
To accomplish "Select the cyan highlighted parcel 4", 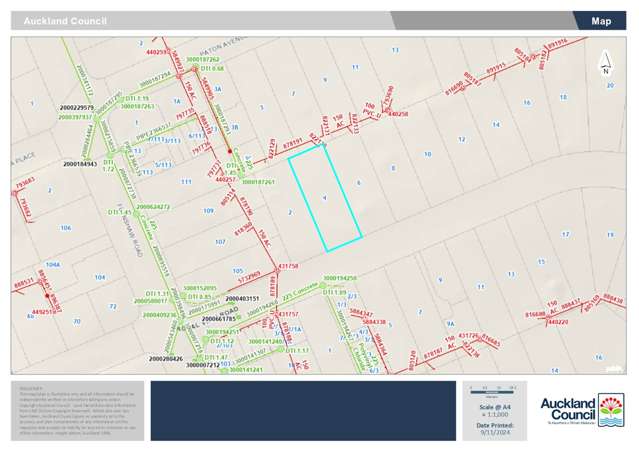I will tap(325, 198).
